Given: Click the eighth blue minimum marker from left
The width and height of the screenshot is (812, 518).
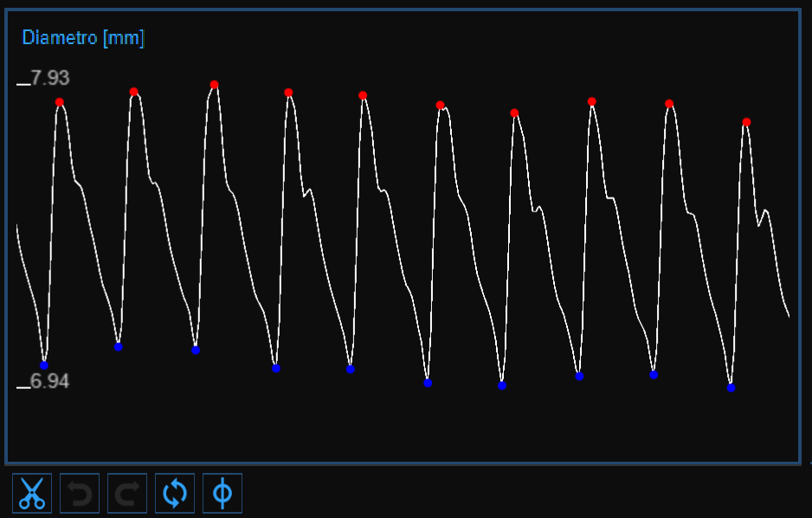Looking at the screenshot, I should pyautogui.click(x=579, y=376).
